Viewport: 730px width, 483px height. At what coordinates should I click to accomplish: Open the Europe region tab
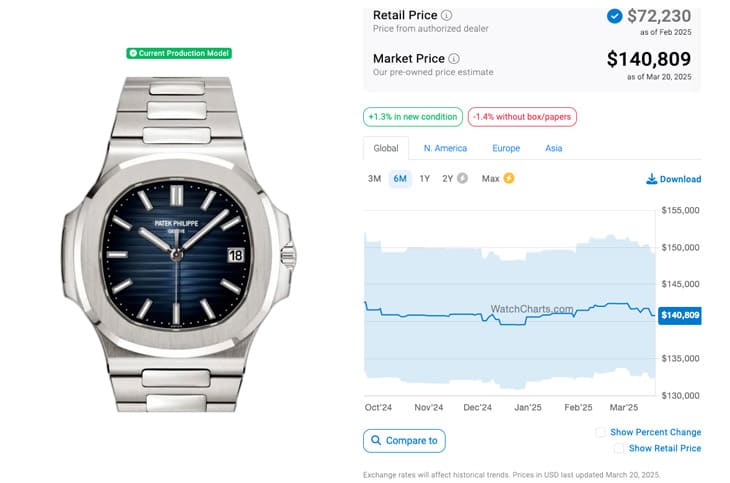coord(506,148)
